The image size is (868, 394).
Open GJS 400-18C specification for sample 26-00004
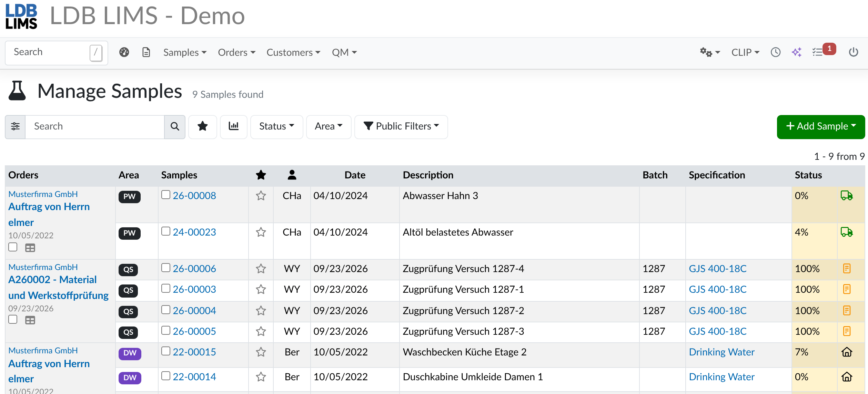pyautogui.click(x=717, y=311)
